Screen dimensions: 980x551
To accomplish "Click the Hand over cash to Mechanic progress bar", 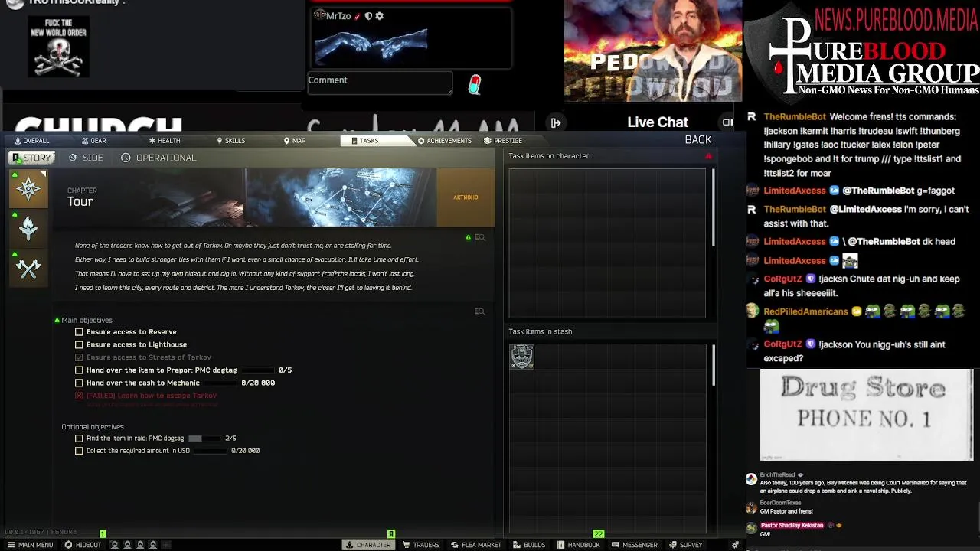I will (x=220, y=383).
